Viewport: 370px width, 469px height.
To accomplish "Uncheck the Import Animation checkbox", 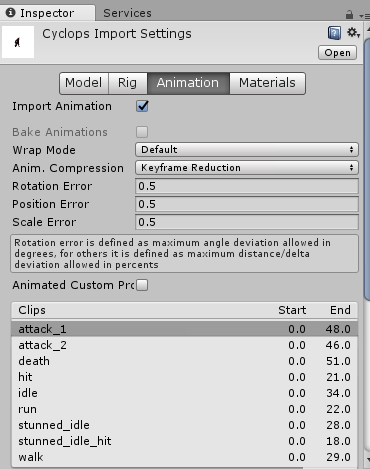I will tap(142, 106).
